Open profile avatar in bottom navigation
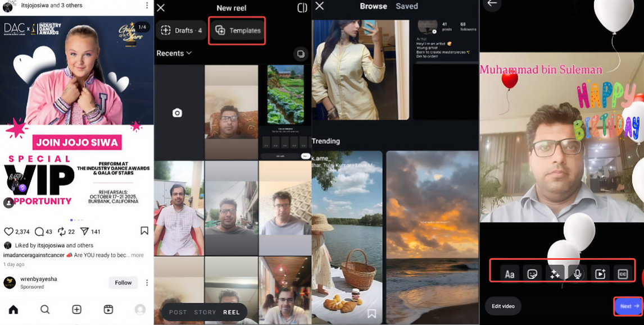 coord(140,309)
